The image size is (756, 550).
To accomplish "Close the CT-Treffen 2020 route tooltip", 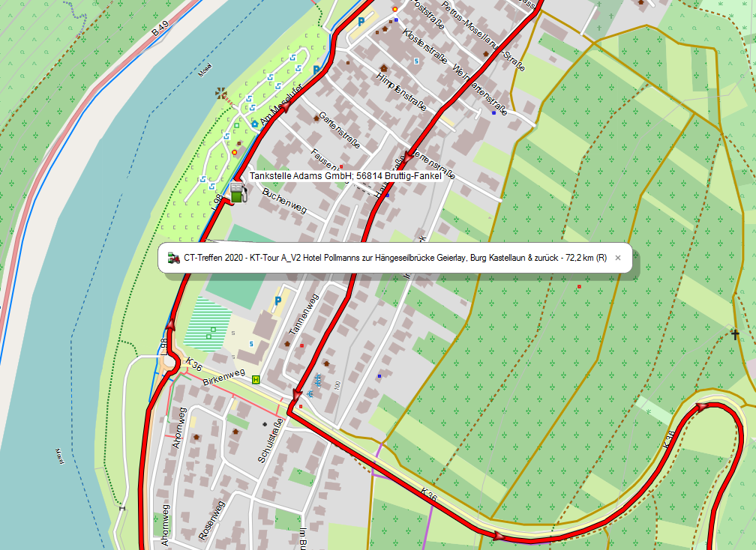I will tap(618, 259).
